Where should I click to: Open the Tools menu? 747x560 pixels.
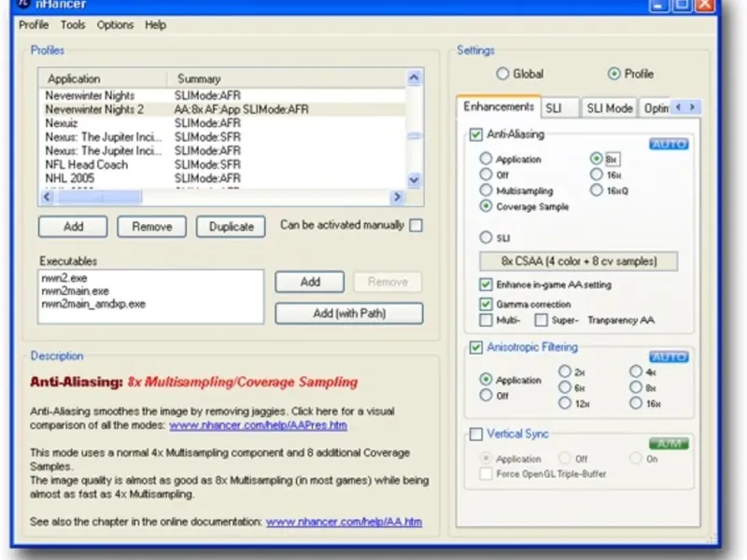[73, 25]
